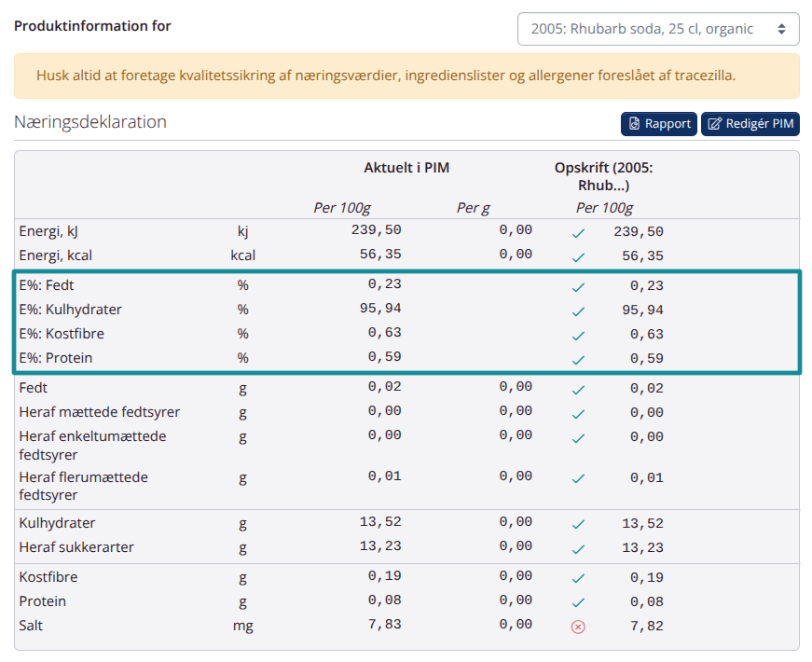Click the checkmark next to Heraf sukkerarter

[x=578, y=548]
